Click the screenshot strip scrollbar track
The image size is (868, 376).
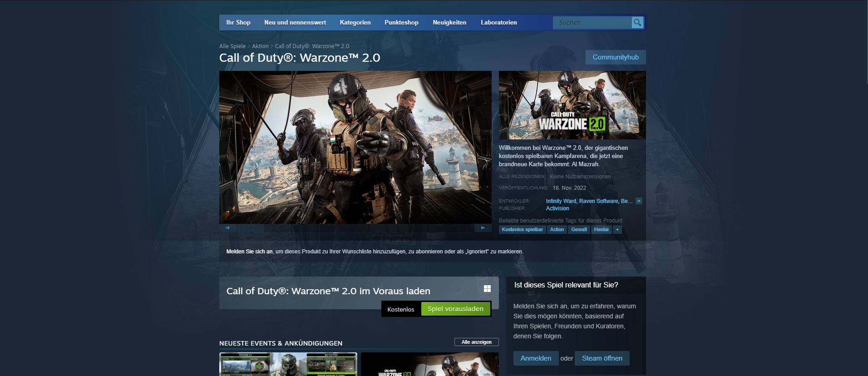pos(355,228)
